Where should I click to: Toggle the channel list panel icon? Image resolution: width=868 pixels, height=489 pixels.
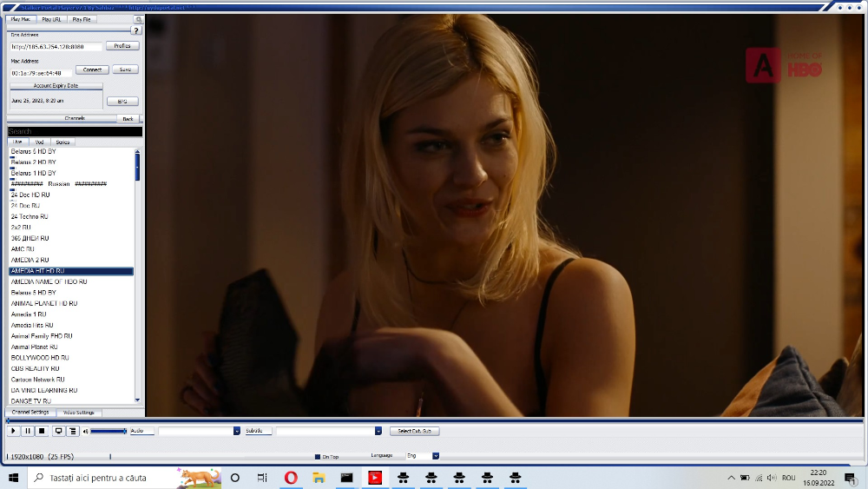(x=73, y=431)
